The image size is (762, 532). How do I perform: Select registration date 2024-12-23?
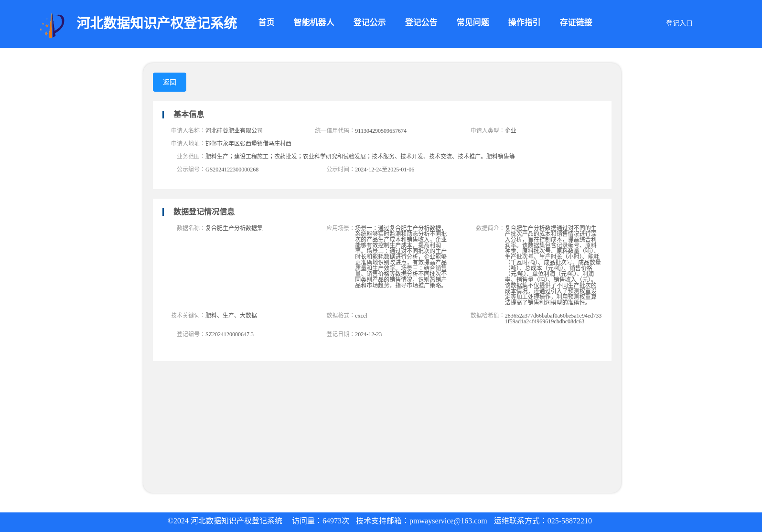coord(368,334)
